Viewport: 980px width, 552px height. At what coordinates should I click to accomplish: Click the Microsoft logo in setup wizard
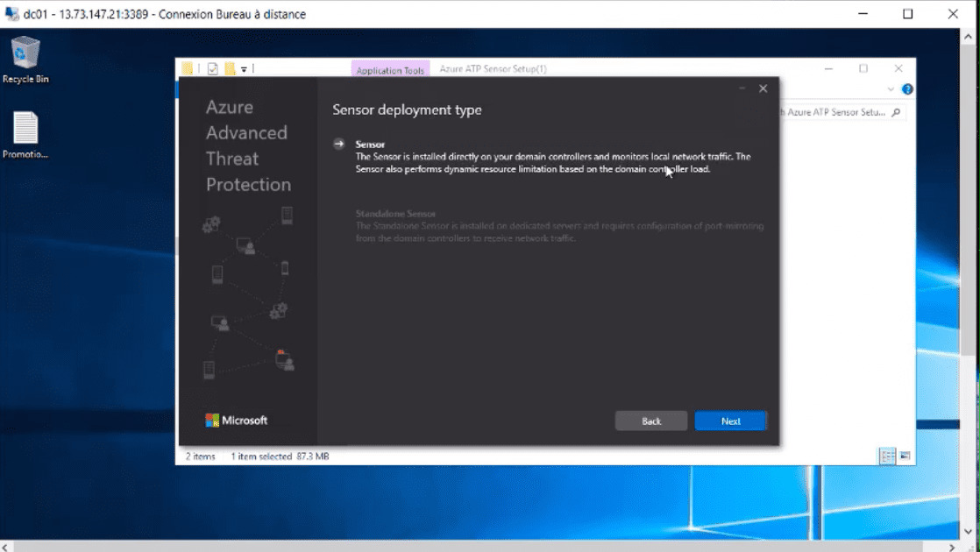point(237,421)
